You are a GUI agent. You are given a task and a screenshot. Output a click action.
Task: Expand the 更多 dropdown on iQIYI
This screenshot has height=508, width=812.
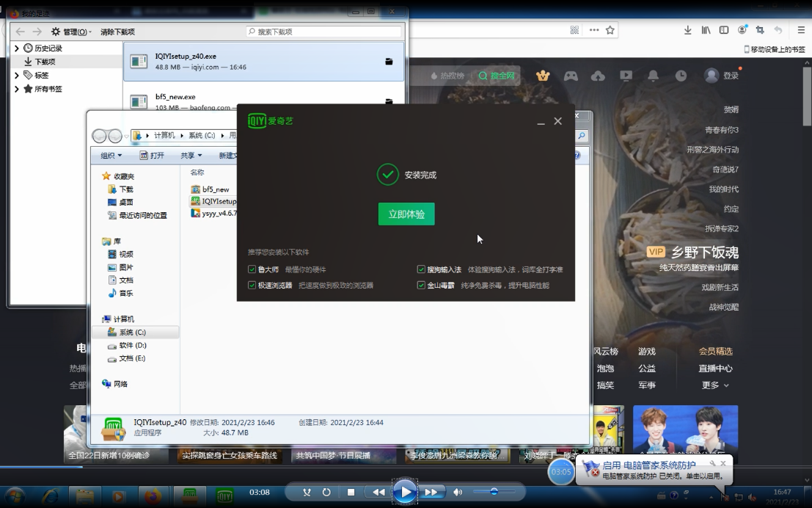click(715, 385)
